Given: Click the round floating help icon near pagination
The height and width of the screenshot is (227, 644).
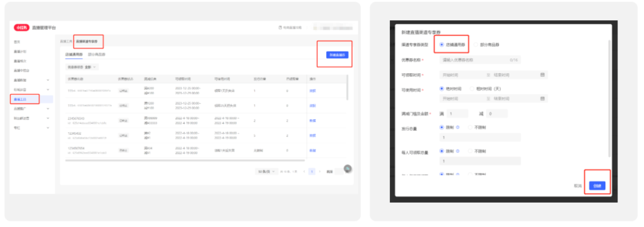Looking at the screenshot, I should [348, 168].
